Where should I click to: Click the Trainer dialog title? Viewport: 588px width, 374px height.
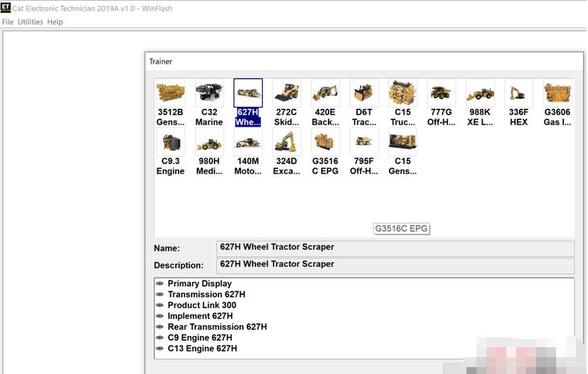160,62
